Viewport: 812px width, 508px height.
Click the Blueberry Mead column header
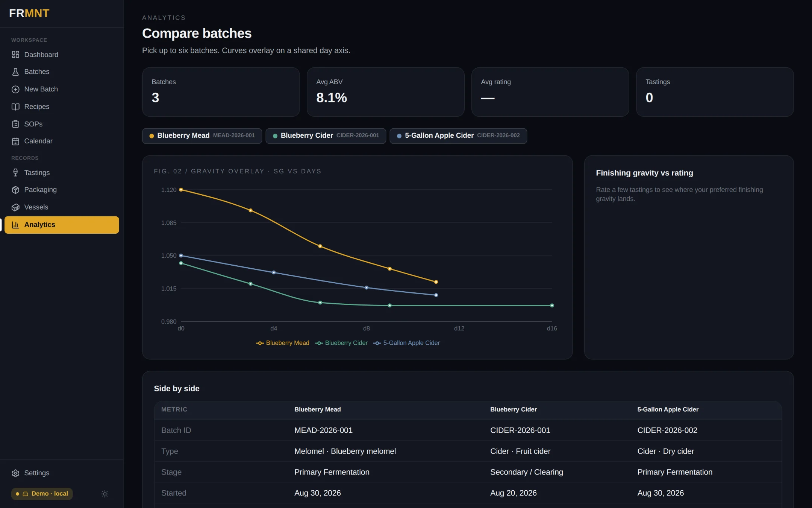[317, 409]
